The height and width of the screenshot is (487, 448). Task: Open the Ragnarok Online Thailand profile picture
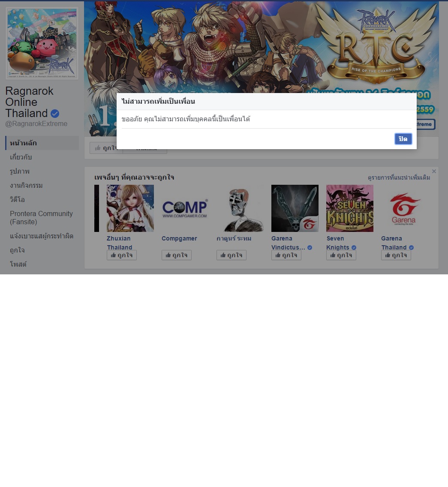(42, 43)
